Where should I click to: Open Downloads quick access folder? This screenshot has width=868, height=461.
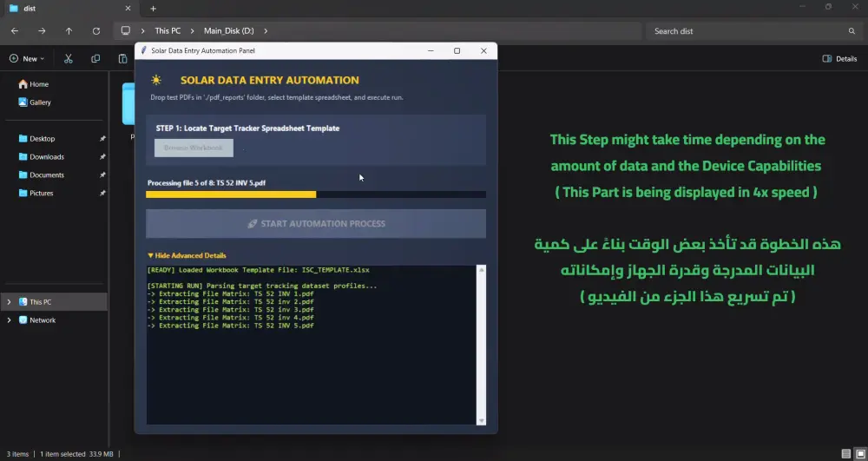pos(41,157)
